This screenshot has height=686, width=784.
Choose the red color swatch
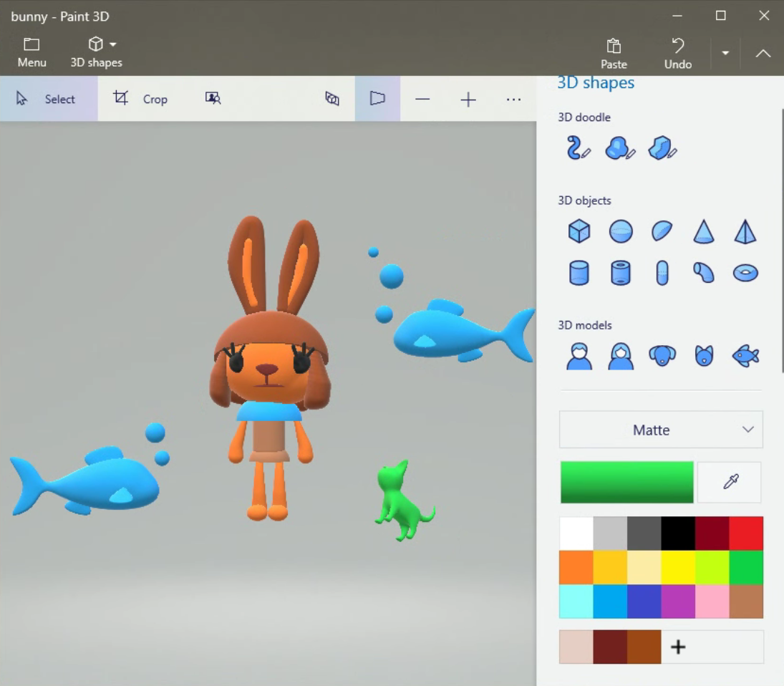pyautogui.click(x=746, y=533)
